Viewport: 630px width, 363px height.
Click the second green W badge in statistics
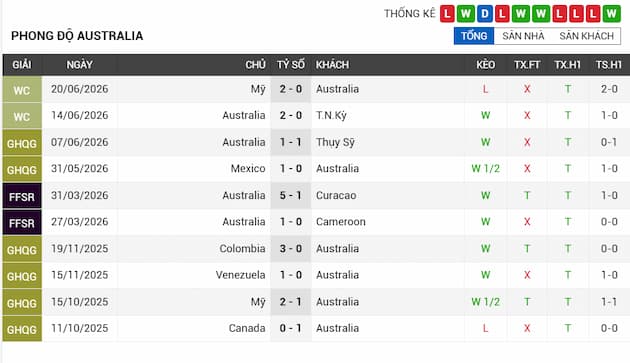(x=520, y=14)
